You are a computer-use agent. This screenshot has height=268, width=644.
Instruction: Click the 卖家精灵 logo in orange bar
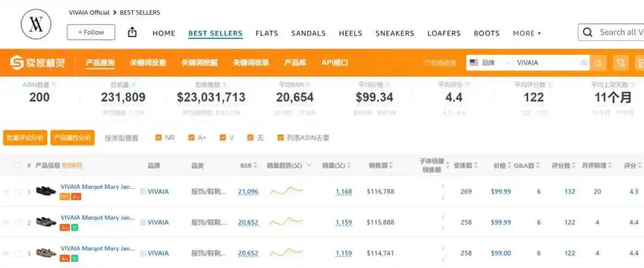click(x=38, y=63)
